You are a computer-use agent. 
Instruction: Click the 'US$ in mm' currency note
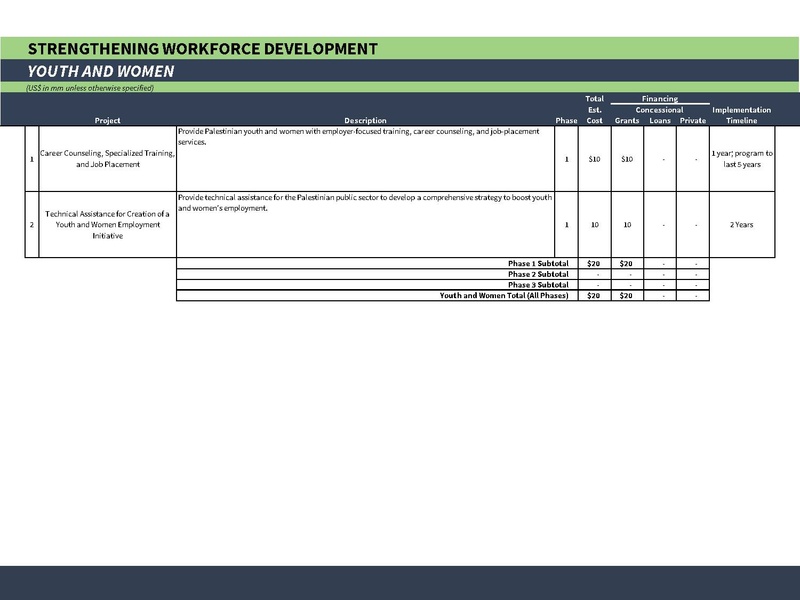90,88
